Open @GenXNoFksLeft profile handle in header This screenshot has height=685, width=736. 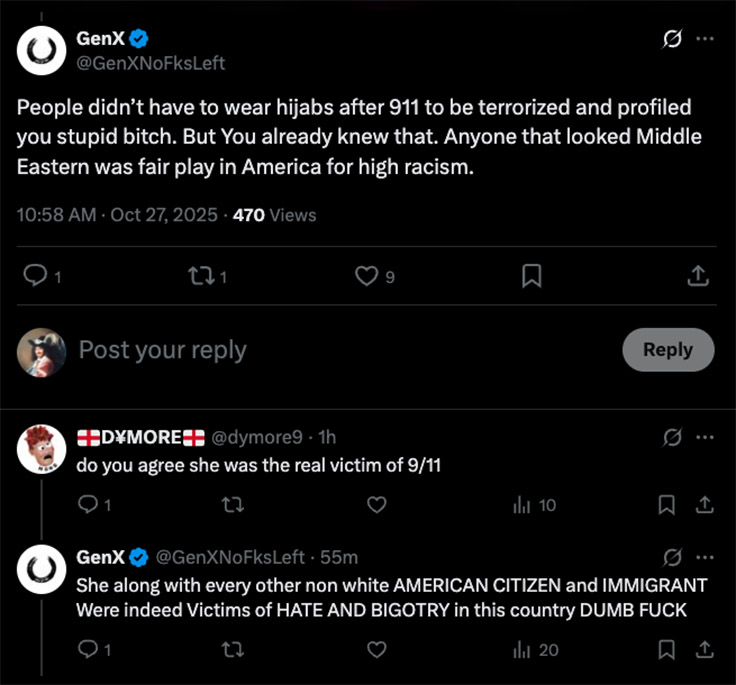(151, 63)
